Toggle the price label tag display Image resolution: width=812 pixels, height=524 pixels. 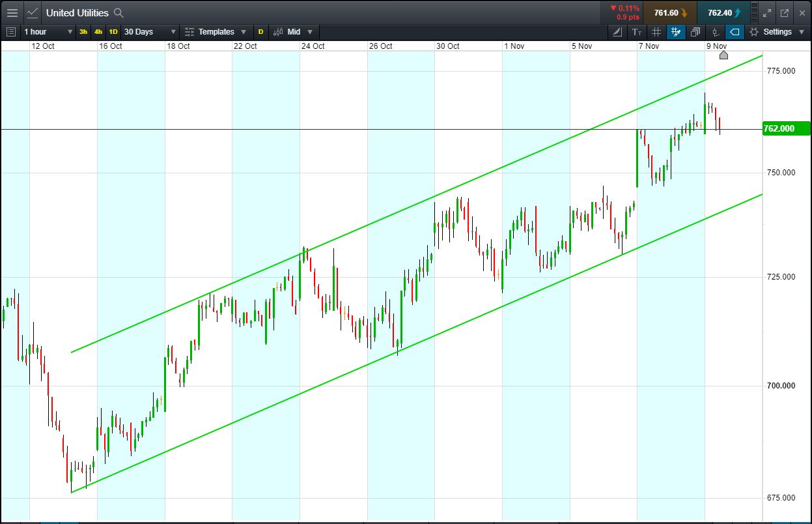coord(735,31)
